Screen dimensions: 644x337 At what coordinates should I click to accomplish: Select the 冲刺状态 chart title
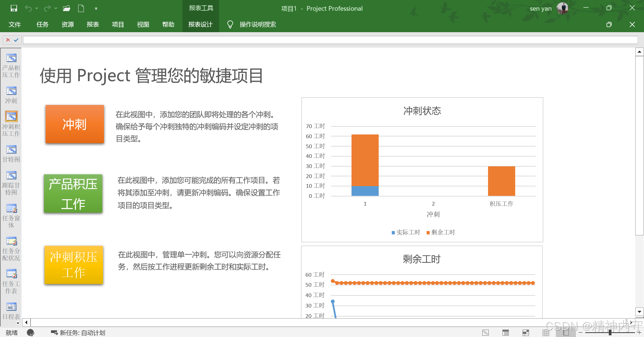pyautogui.click(x=422, y=111)
